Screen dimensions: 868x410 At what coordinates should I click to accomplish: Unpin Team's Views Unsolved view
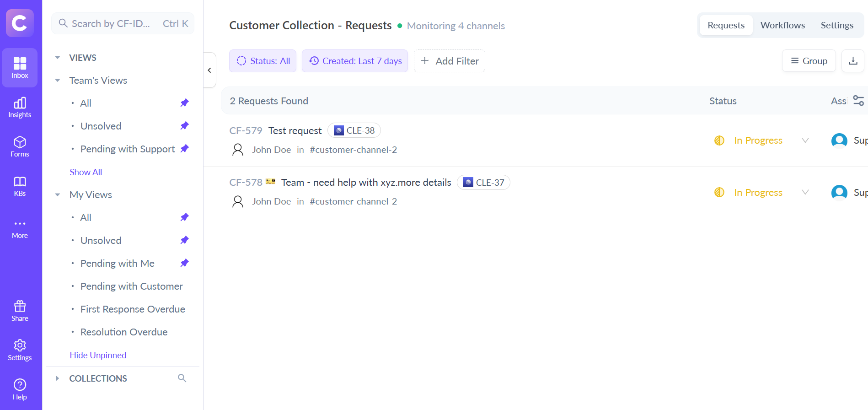[185, 126]
